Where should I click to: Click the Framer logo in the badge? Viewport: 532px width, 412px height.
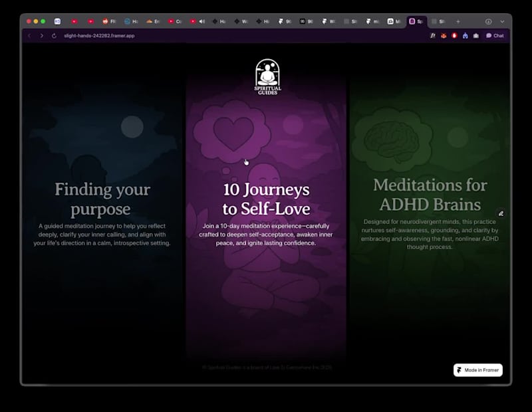[460, 370]
